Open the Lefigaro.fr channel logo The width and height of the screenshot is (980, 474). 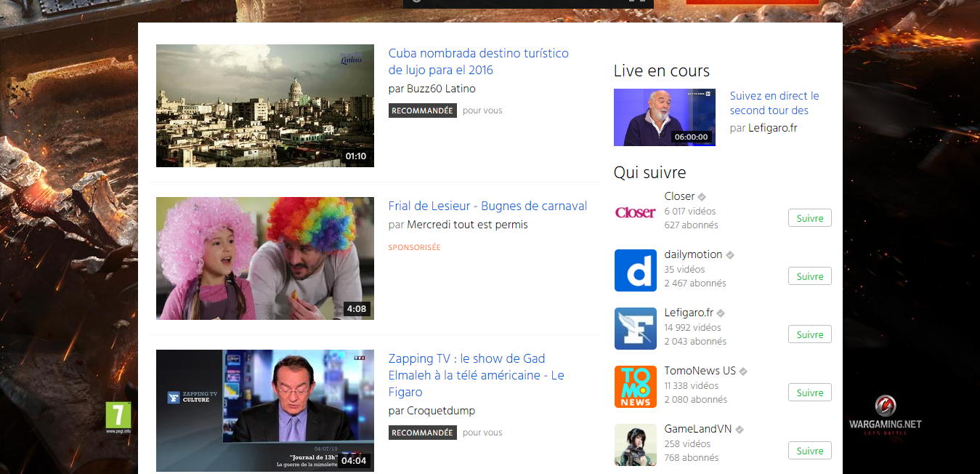point(636,329)
